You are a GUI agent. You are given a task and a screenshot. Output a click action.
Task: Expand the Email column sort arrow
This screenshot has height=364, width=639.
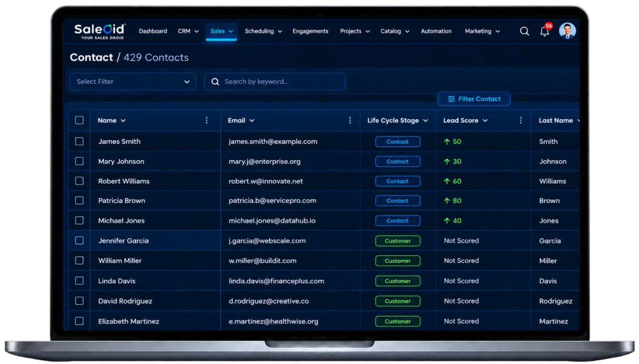pos(252,121)
